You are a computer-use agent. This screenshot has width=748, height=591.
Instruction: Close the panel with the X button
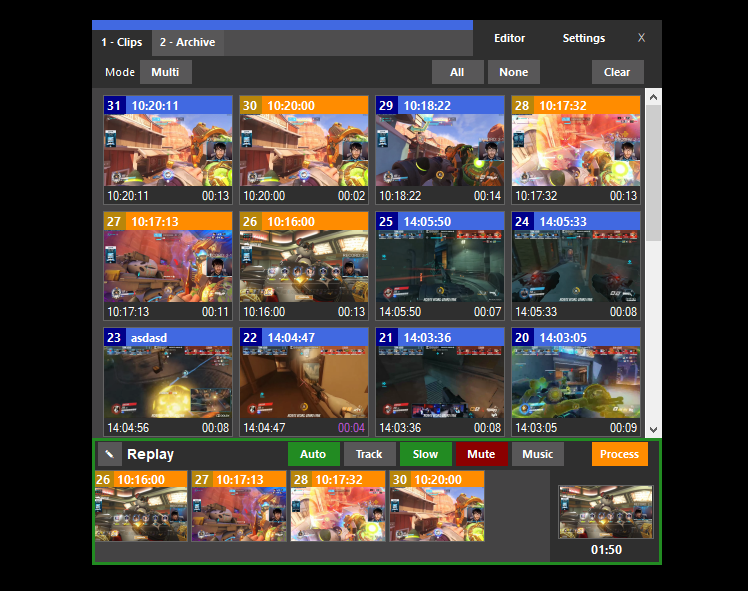[642, 38]
